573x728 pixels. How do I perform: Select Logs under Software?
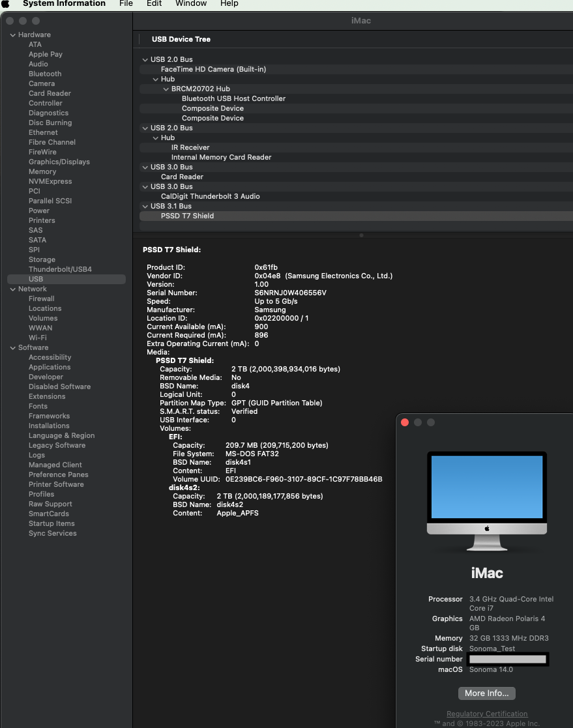coord(37,455)
